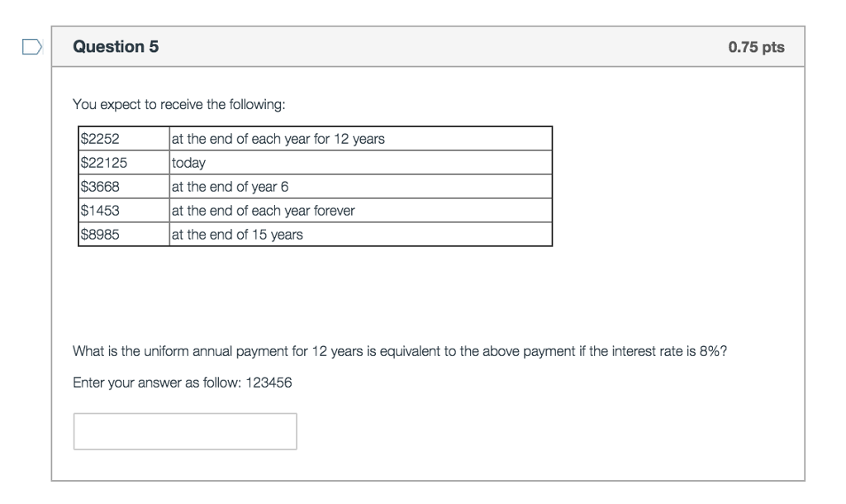846x504 pixels.
Task: Select the $2252 table cell
Action: coord(99,138)
